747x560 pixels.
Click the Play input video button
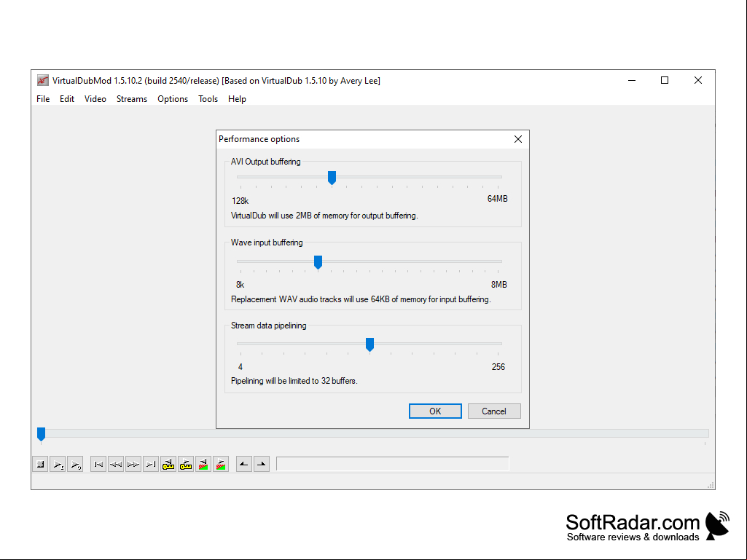pos(58,464)
